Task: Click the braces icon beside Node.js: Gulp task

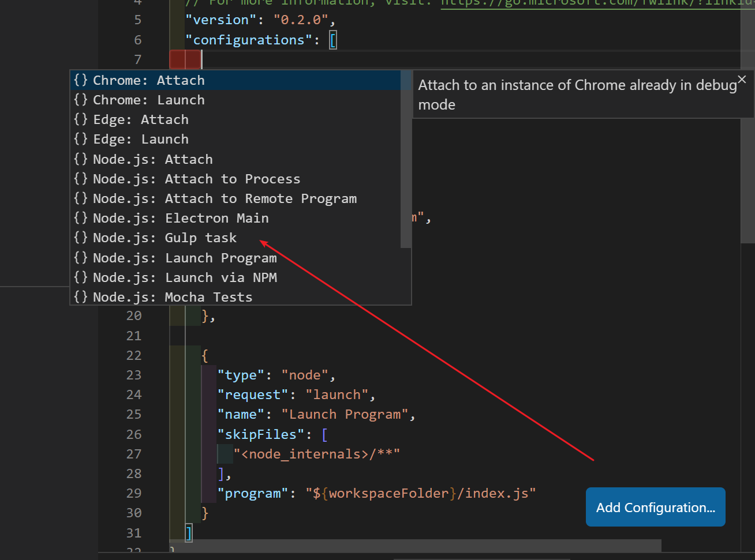Action: [x=81, y=238]
